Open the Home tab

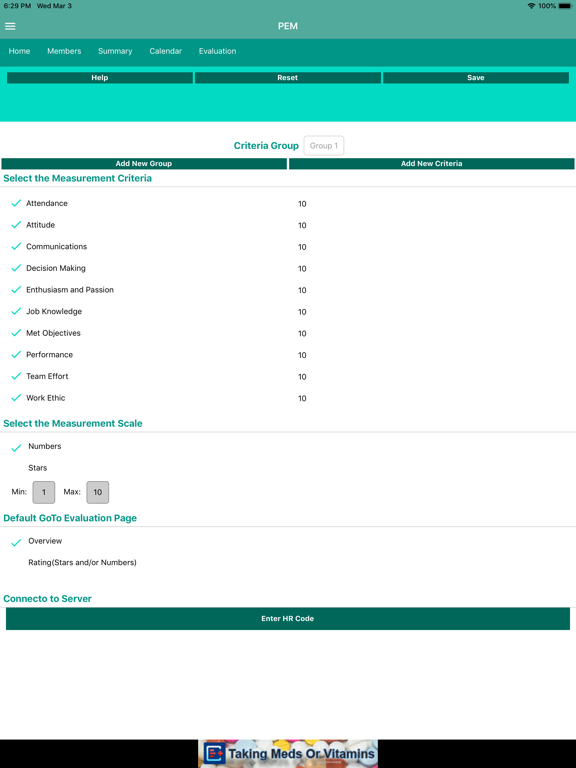click(19, 51)
